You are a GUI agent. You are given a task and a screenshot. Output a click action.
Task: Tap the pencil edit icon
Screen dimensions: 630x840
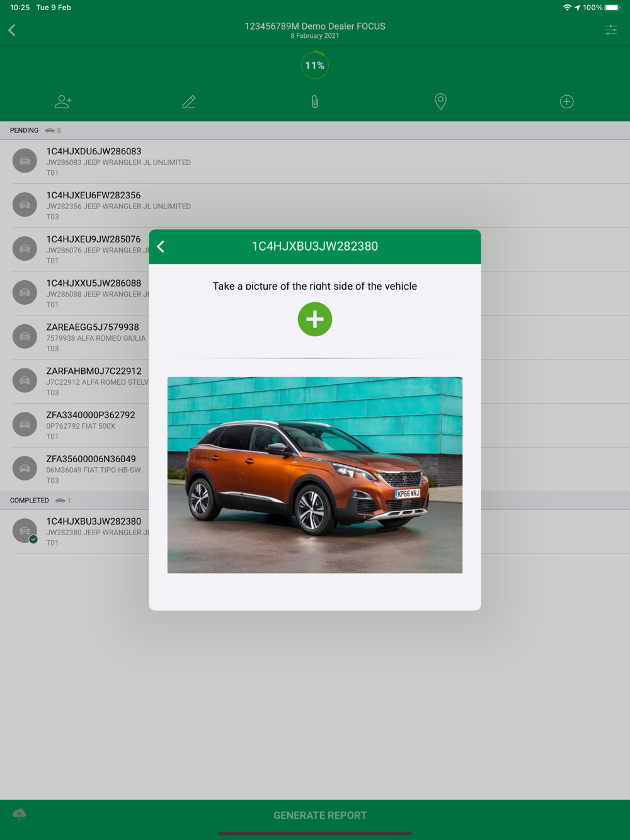point(189,101)
